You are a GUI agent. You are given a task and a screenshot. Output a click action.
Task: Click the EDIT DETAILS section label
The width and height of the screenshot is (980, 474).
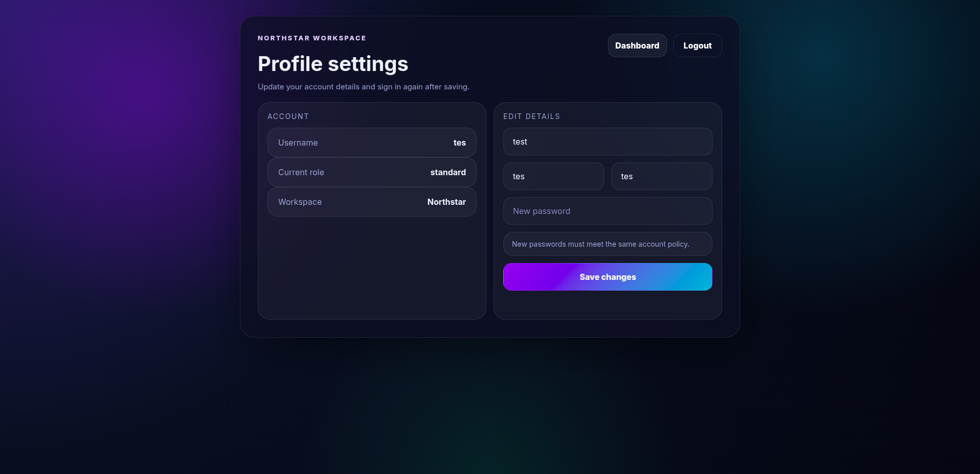point(531,116)
